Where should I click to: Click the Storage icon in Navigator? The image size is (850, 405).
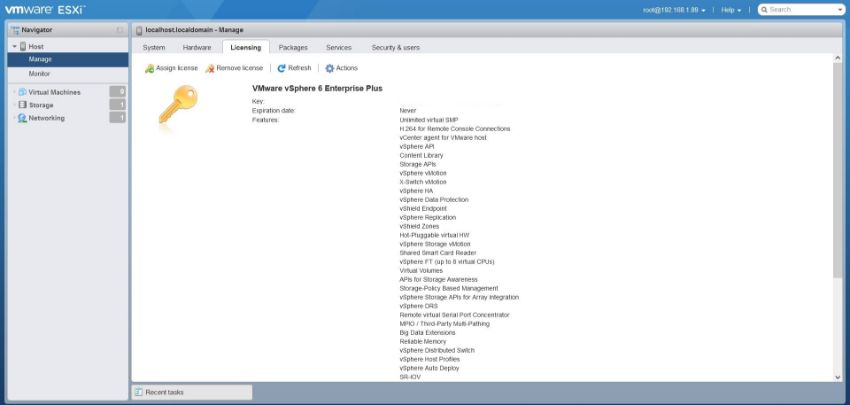coord(22,105)
